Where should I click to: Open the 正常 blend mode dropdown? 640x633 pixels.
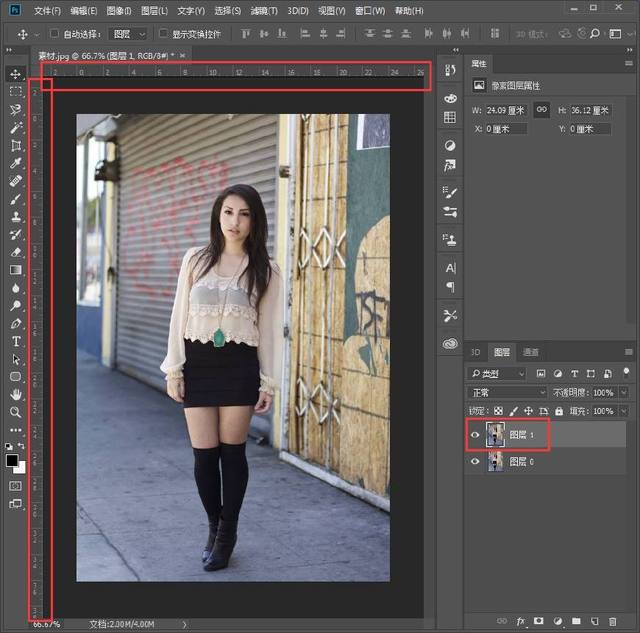coord(508,393)
